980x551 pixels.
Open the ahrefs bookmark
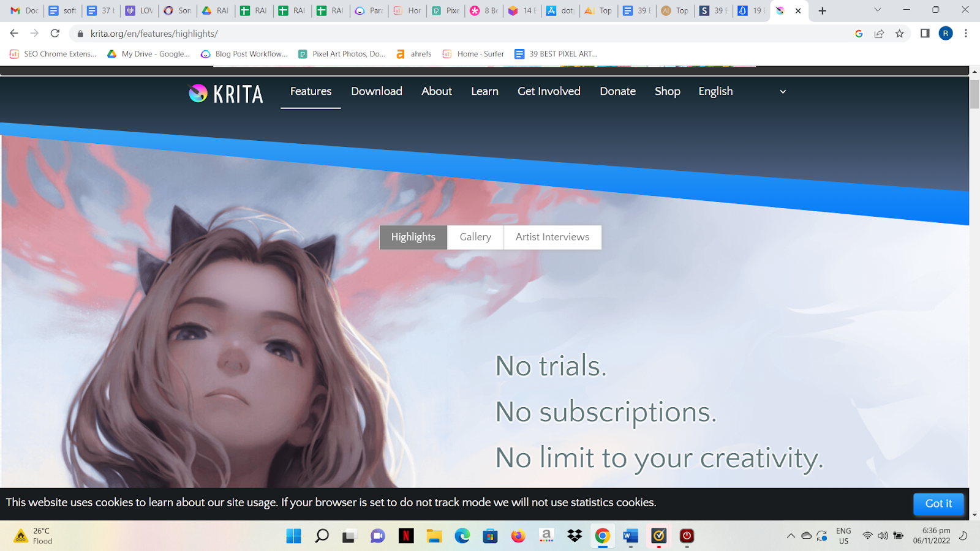point(414,54)
